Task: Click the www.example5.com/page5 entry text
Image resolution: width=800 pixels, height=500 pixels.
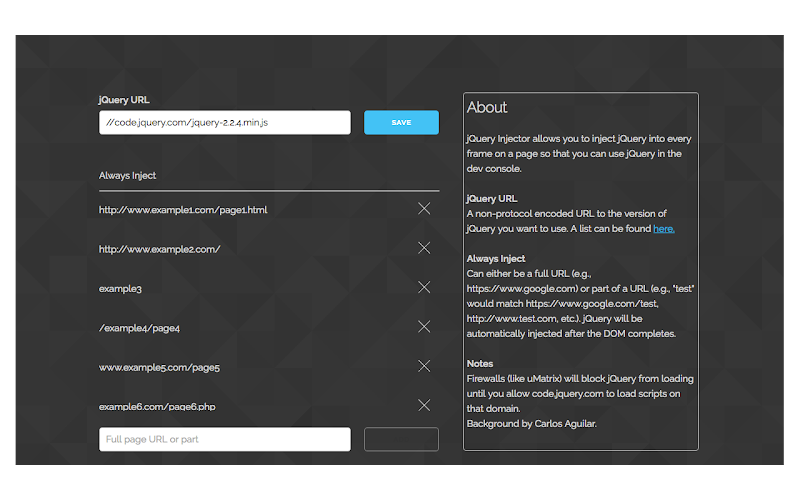Action: [159, 367]
